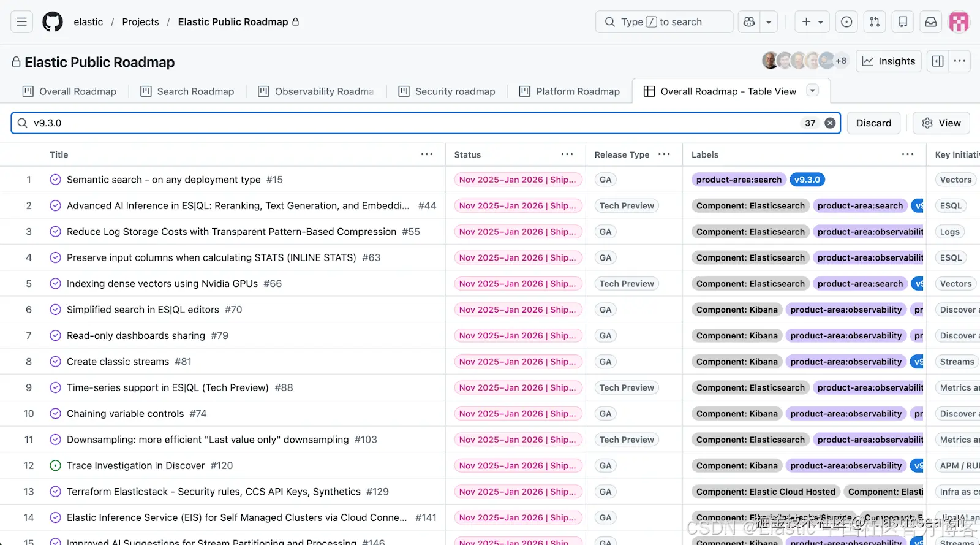Click the Discard button

[x=873, y=123]
